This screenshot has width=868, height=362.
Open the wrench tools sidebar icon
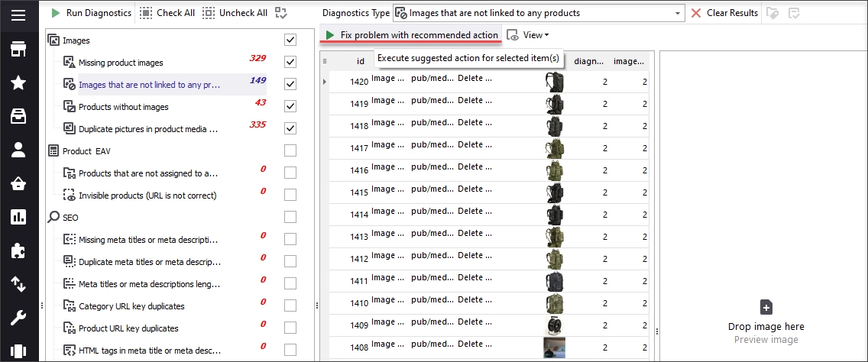pyautogui.click(x=18, y=318)
